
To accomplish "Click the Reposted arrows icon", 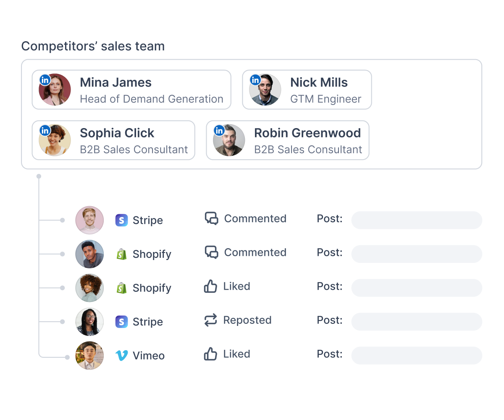I will 210,320.
